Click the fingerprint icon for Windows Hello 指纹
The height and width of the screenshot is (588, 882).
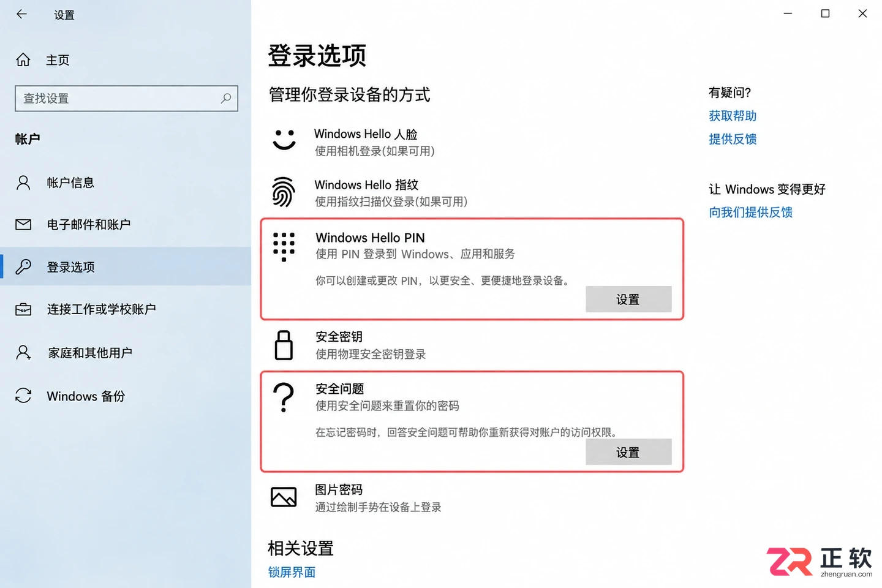click(283, 192)
